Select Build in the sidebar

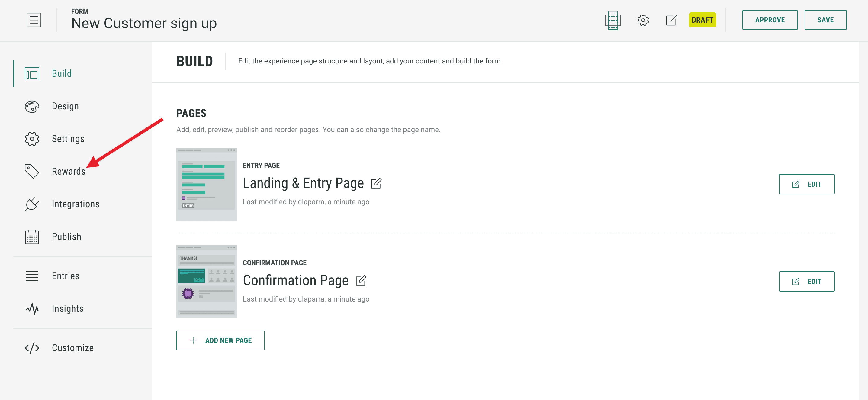pyautogui.click(x=62, y=73)
